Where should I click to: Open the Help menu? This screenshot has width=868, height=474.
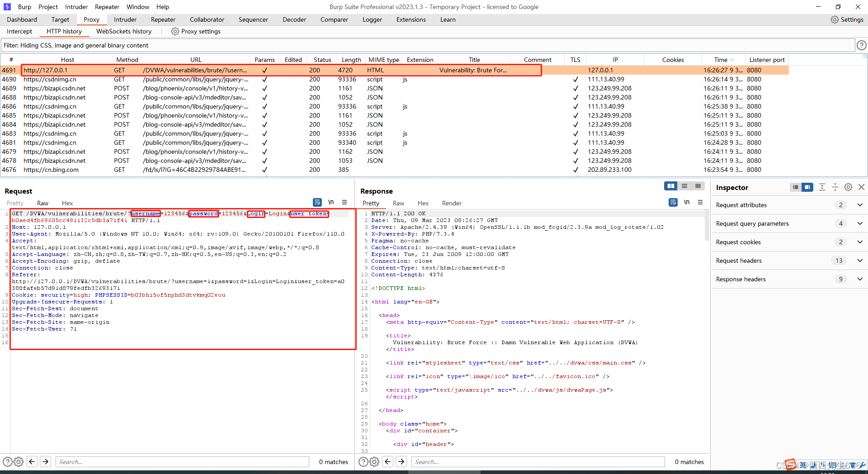(163, 7)
